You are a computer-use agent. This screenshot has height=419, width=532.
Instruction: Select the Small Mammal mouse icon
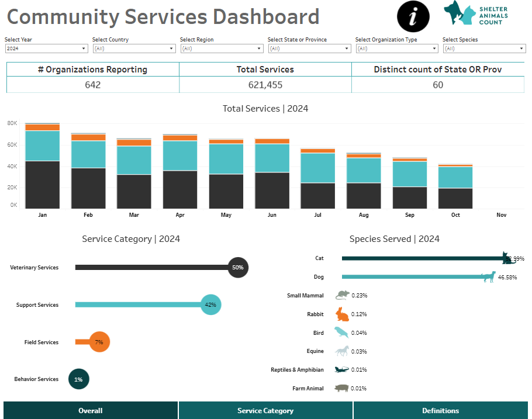coord(342,295)
